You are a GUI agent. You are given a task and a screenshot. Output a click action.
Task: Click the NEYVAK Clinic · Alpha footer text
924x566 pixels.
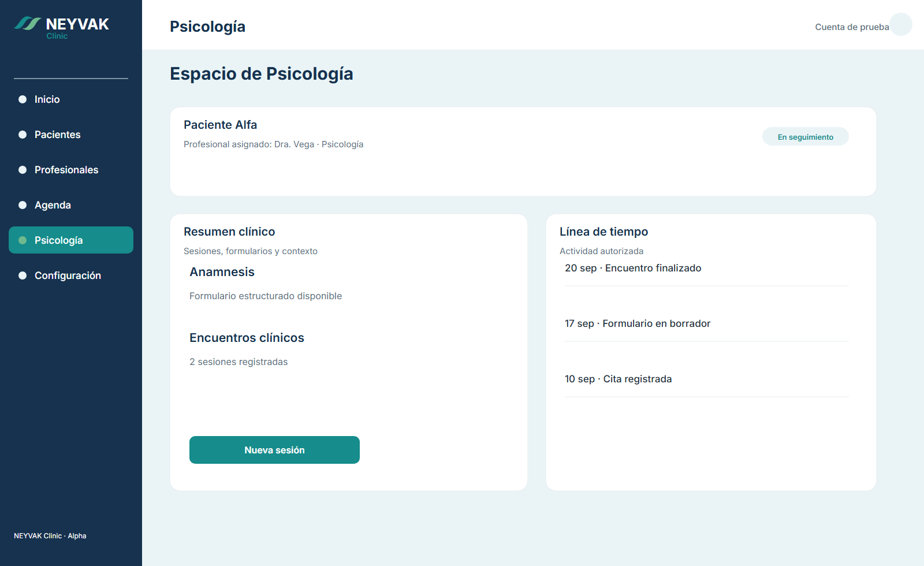coord(50,536)
